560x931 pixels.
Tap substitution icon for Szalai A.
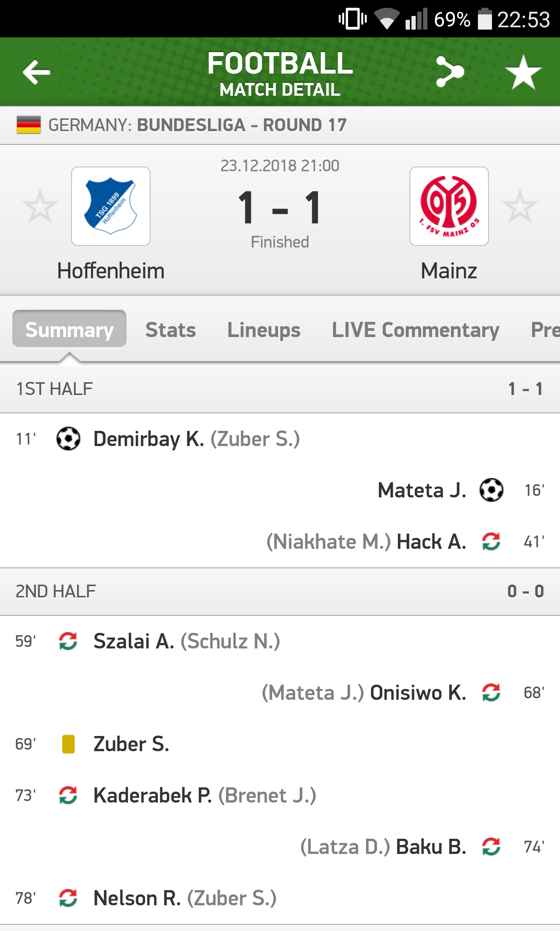pyautogui.click(x=68, y=641)
